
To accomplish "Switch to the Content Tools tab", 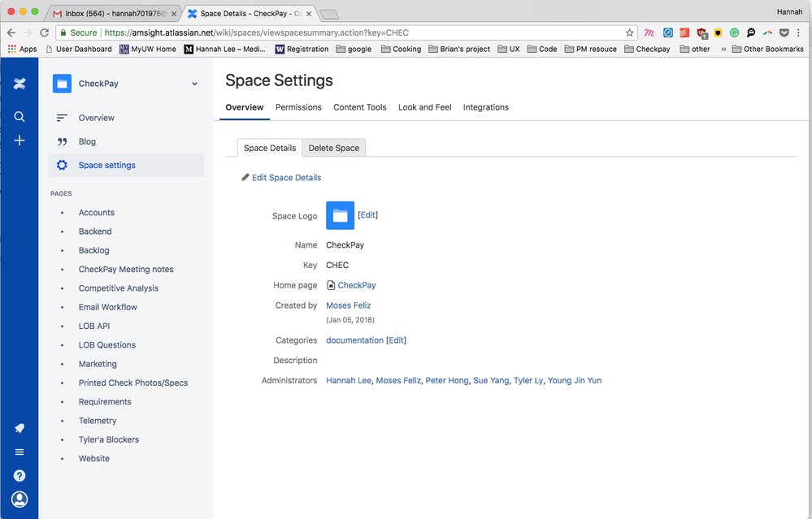I will [x=360, y=107].
